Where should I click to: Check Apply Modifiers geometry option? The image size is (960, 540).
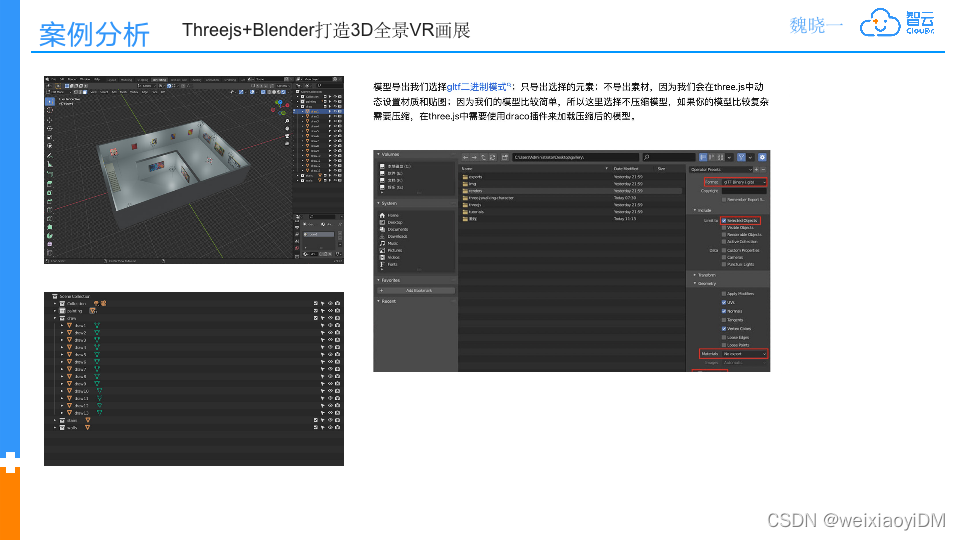coord(724,294)
